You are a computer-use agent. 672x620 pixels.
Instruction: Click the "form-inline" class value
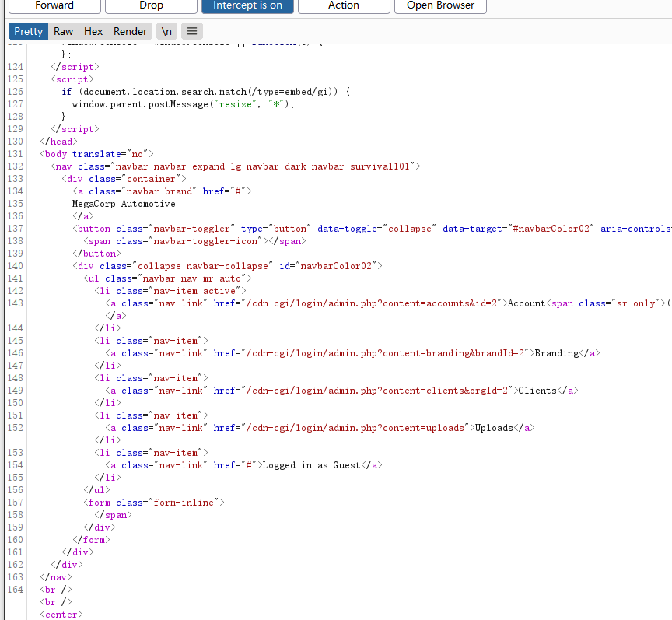[184, 503]
